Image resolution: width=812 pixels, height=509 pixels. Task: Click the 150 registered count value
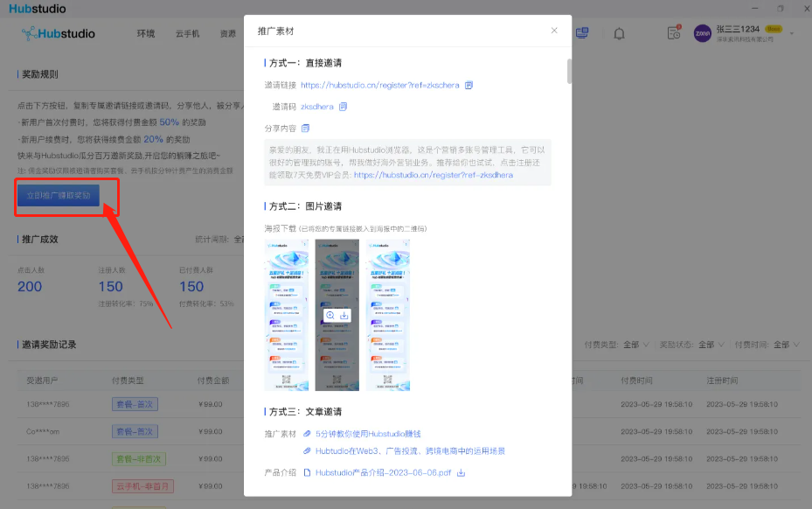coord(110,287)
